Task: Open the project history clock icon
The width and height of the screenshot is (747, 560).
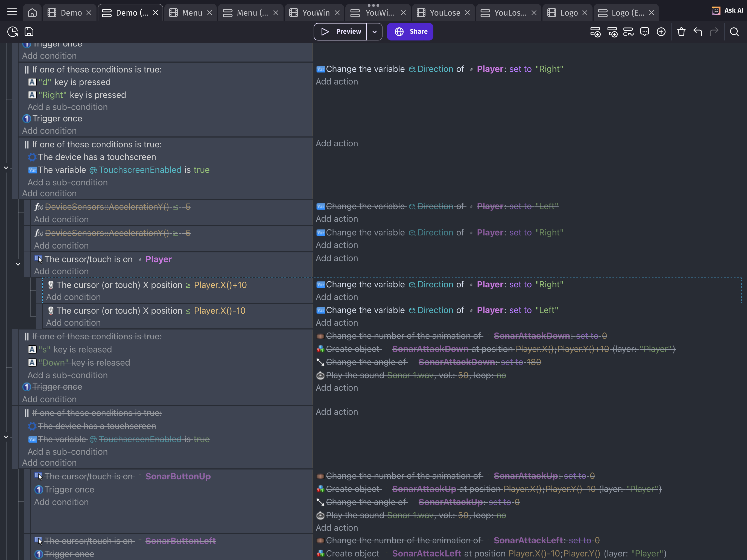Action: (x=13, y=32)
